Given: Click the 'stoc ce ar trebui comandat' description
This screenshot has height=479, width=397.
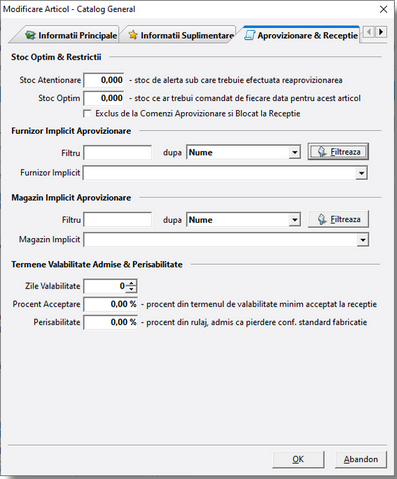Looking at the screenshot, I should tap(245, 98).
